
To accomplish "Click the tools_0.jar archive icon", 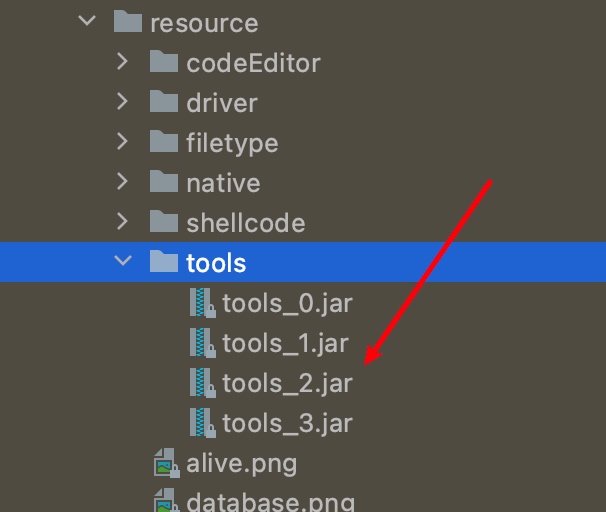I will pos(203,303).
